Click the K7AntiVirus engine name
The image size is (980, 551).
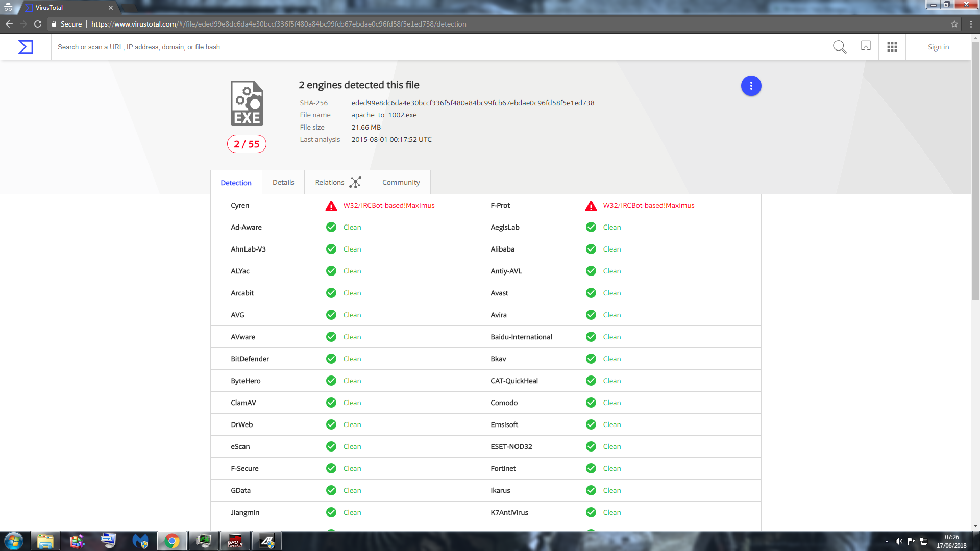pos(509,512)
